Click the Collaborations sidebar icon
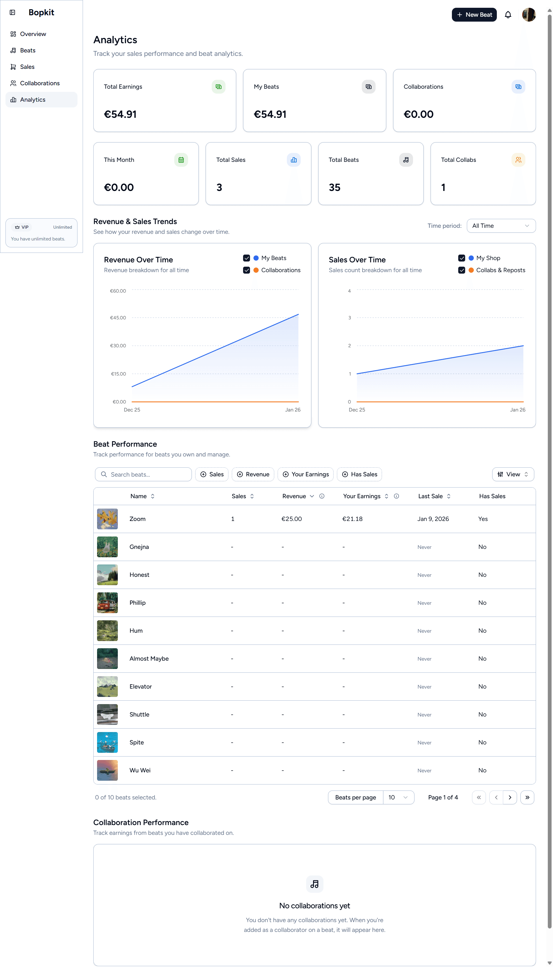The image size is (553, 980). (x=13, y=83)
